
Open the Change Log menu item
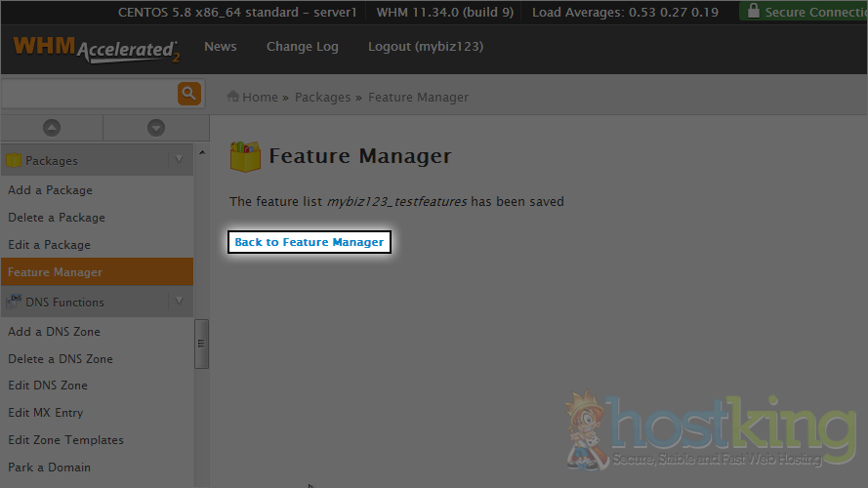(302, 47)
